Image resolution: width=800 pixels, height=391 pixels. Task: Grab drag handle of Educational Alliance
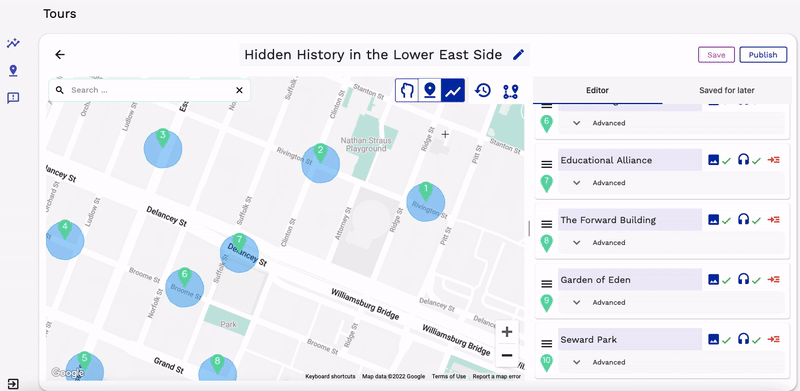pyautogui.click(x=546, y=164)
